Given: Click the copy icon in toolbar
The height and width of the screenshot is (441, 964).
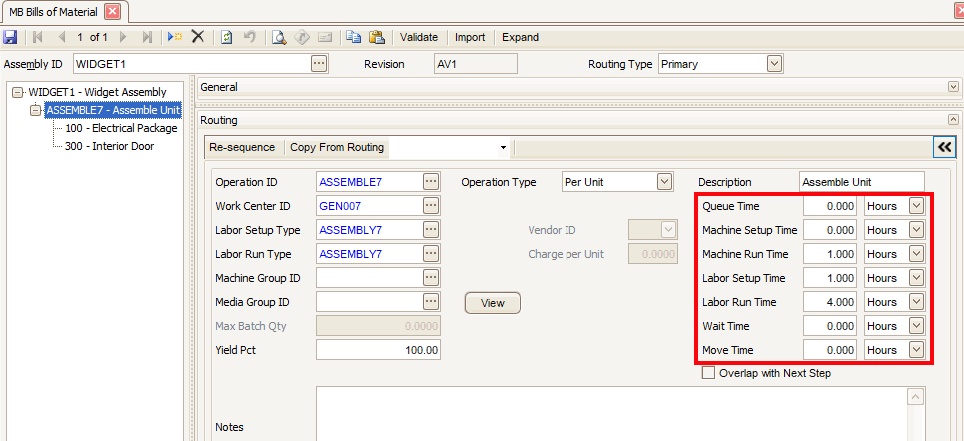Looking at the screenshot, I should click(353, 37).
